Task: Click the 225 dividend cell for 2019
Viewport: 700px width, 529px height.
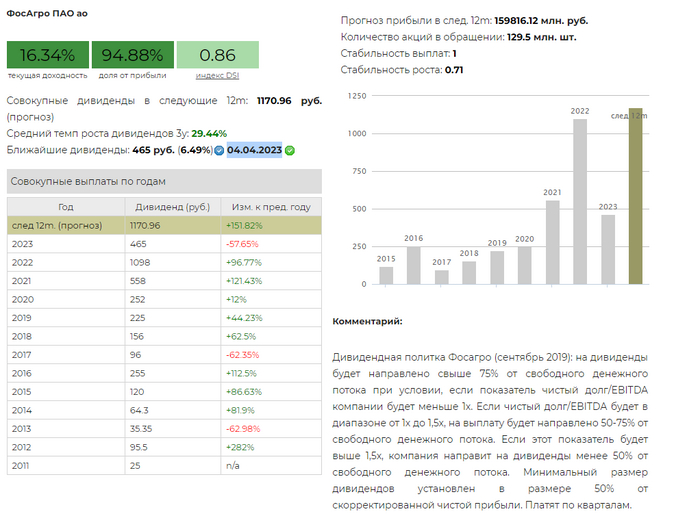Action: [172, 318]
